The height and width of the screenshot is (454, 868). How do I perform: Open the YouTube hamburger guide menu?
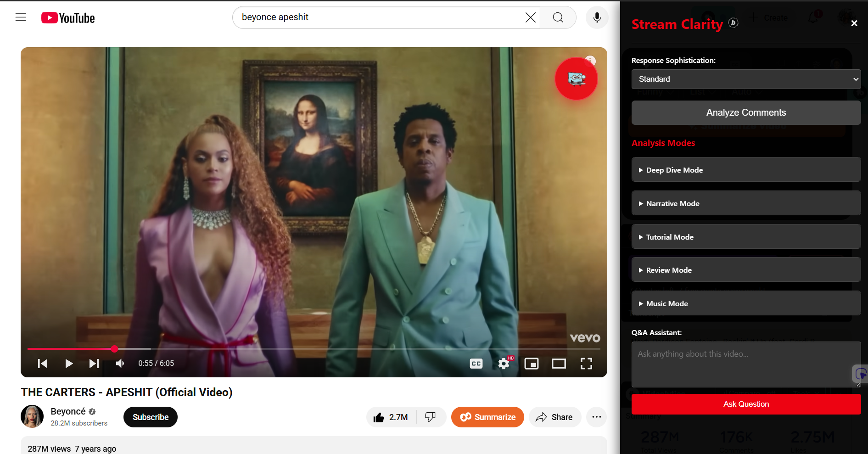tap(21, 17)
